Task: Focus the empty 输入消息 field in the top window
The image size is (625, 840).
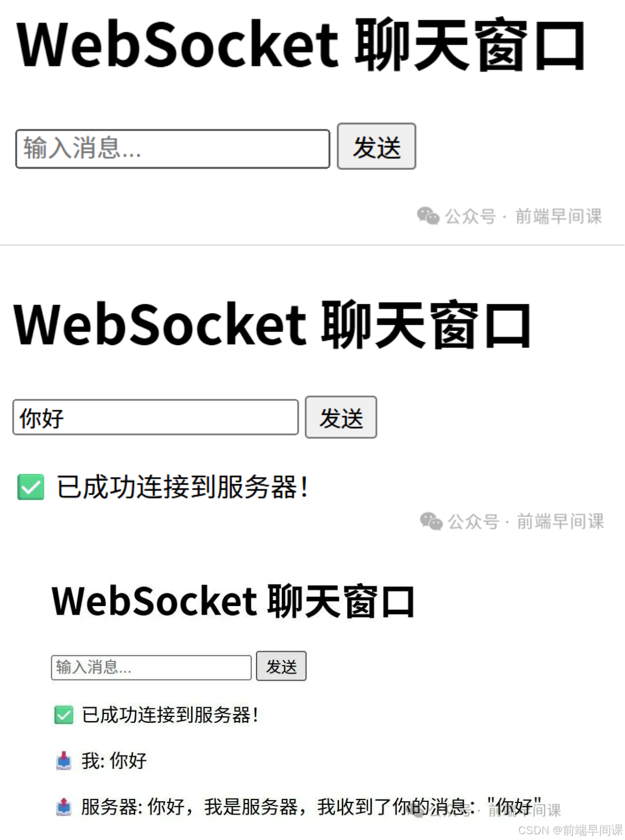Action: click(173, 149)
